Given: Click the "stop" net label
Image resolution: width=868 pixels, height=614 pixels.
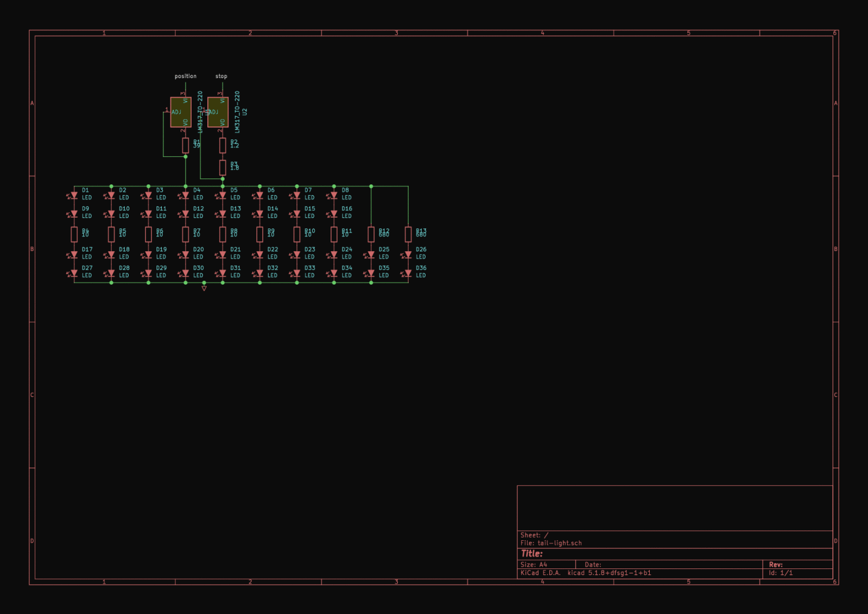Looking at the screenshot, I should [221, 76].
